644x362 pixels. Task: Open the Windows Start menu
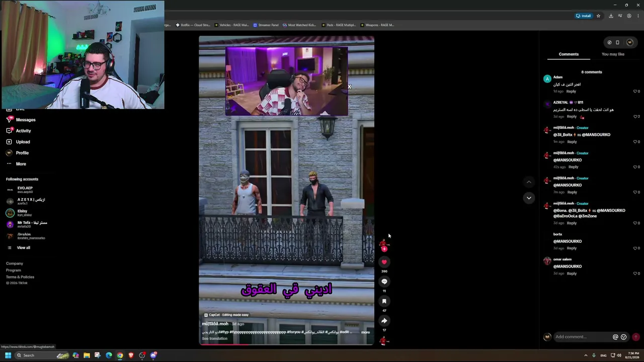coord(8,355)
